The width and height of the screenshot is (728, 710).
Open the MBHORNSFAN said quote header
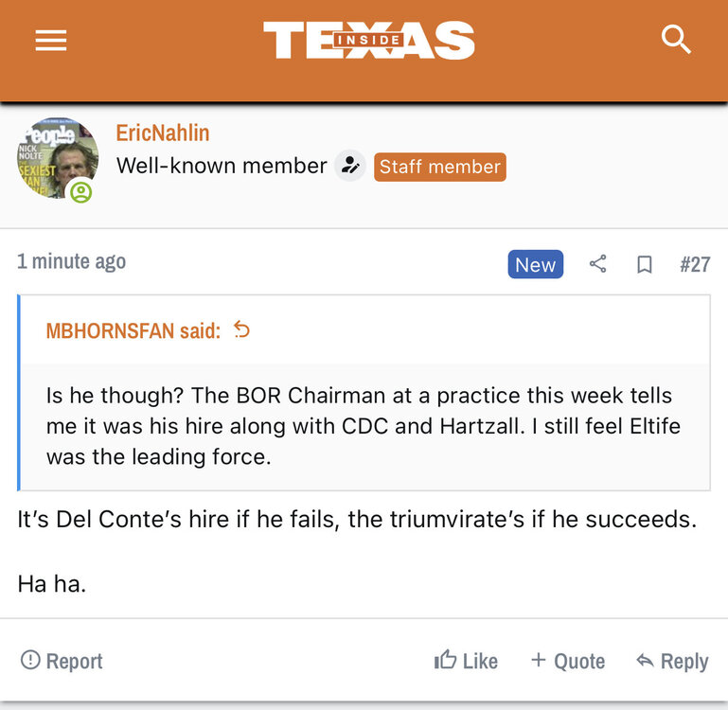(133, 330)
